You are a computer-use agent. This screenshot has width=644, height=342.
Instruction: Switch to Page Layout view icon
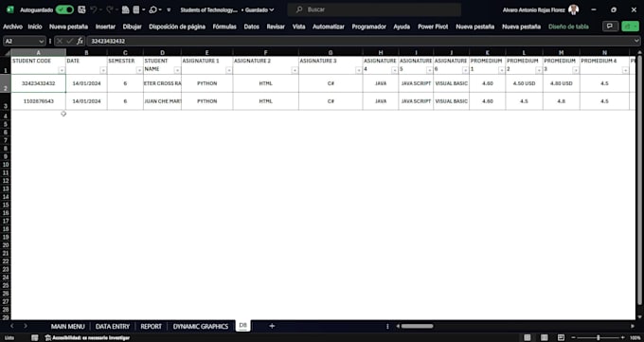(544, 338)
